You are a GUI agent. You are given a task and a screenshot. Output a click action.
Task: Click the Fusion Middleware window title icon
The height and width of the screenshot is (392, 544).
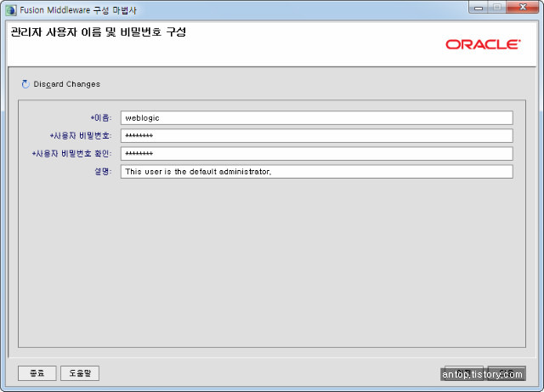[11, 10]
